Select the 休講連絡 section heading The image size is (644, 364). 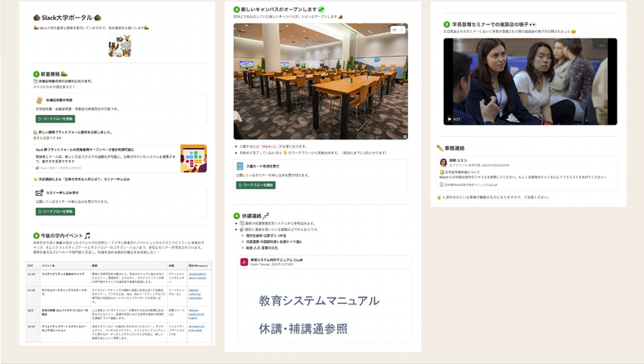coord(251,216)
